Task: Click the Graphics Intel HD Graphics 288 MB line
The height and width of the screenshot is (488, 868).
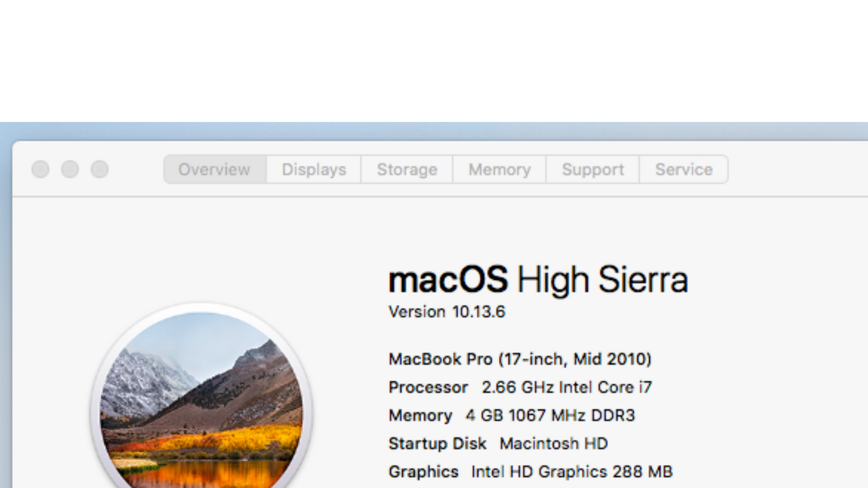Action: (530, 472)
